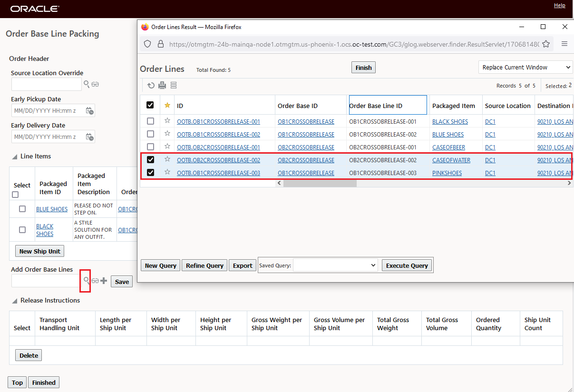This screenshot has width=574, height=392.
Task: Click the plus icon next to Save
Action: click(x=104, y=281)
